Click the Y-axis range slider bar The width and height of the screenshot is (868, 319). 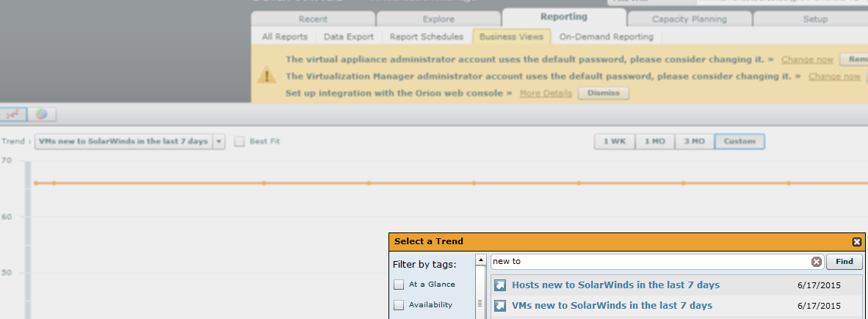(x=28, y=239)
